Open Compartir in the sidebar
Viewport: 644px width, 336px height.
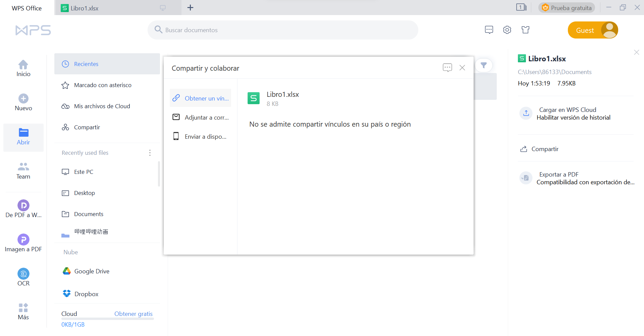(107, 127)
